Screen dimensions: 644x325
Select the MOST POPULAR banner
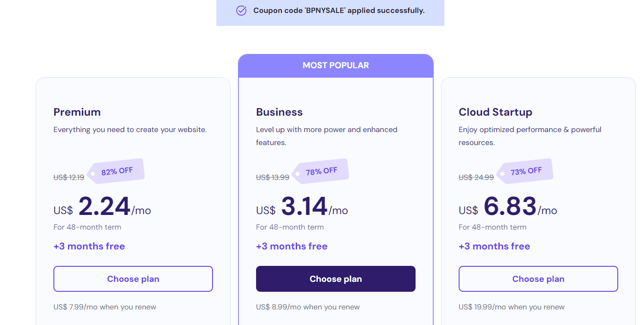point(335,65)
